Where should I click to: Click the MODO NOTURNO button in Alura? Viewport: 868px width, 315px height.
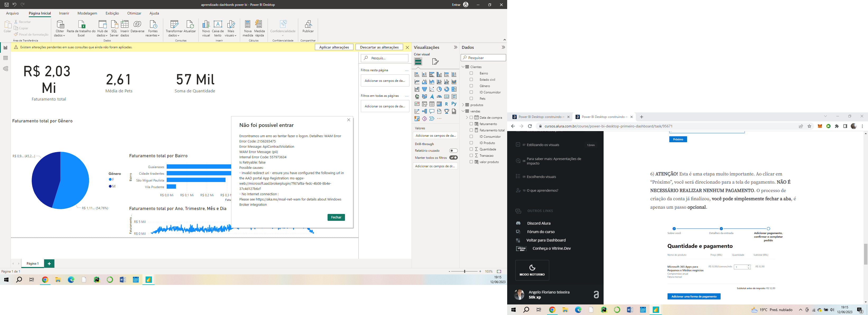[x=532, y=270]
